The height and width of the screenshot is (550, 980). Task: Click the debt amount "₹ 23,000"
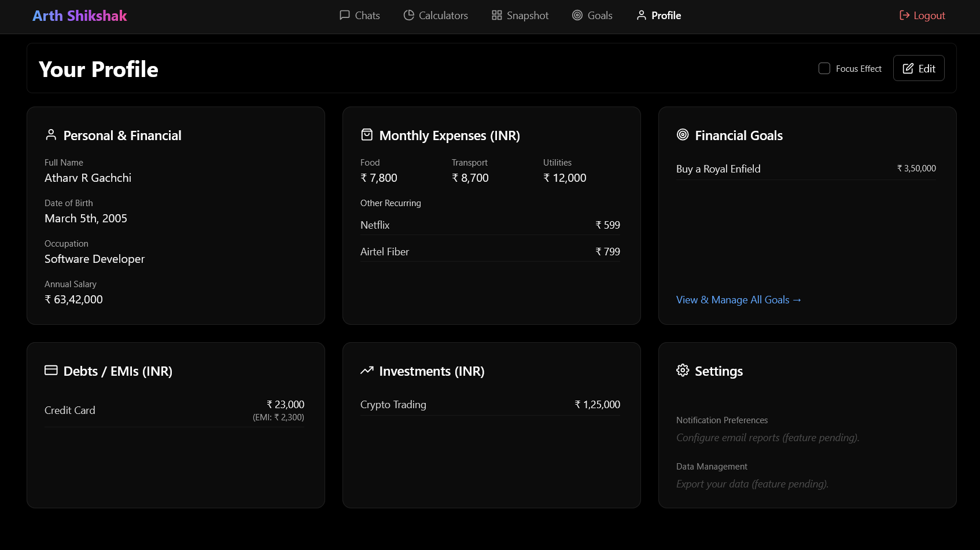[285, 405]
